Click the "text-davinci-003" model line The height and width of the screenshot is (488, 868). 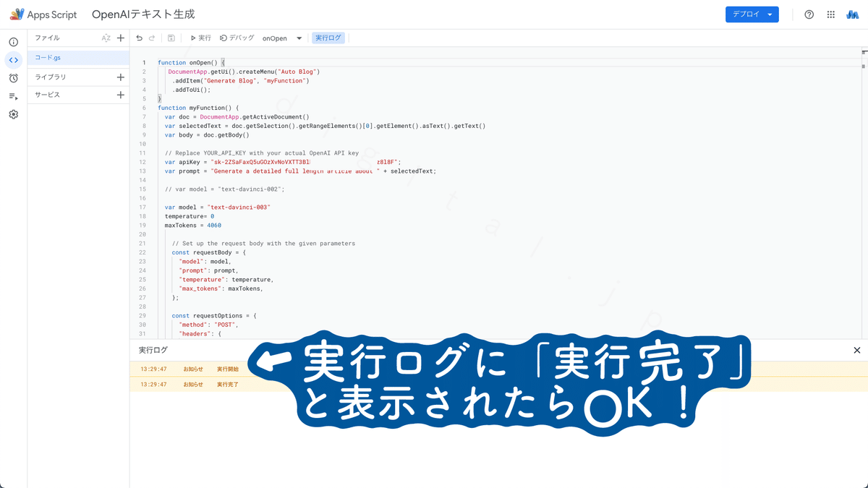[x=217, y=207]
